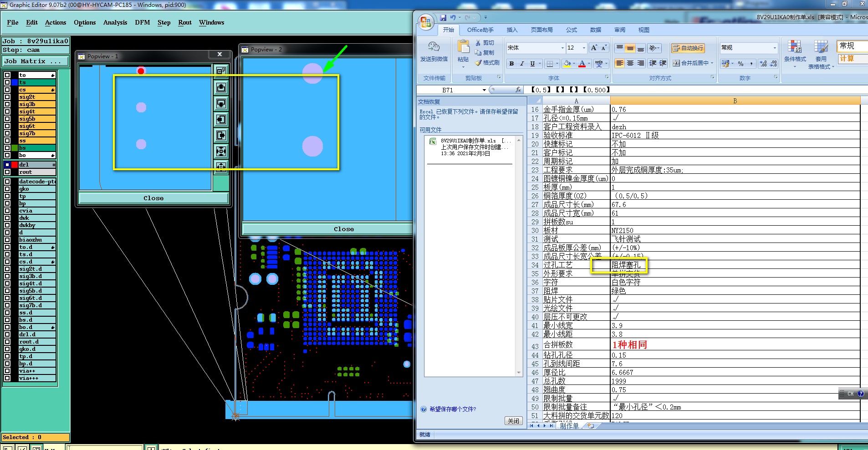Toggle checkbox for layer sig2t
This screenshot has width=868, height=450.
point(7,97)
